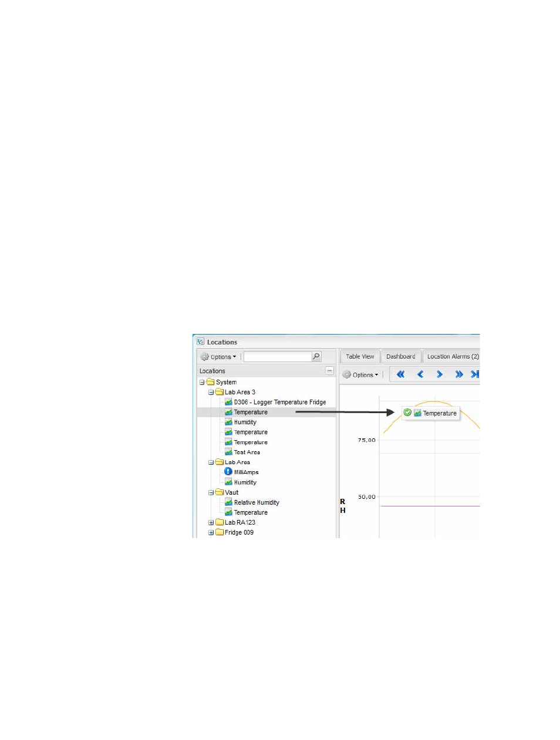Click the 50,00 axis label
Viewport: 560px width, 740px height.
[x=367, y=497]
